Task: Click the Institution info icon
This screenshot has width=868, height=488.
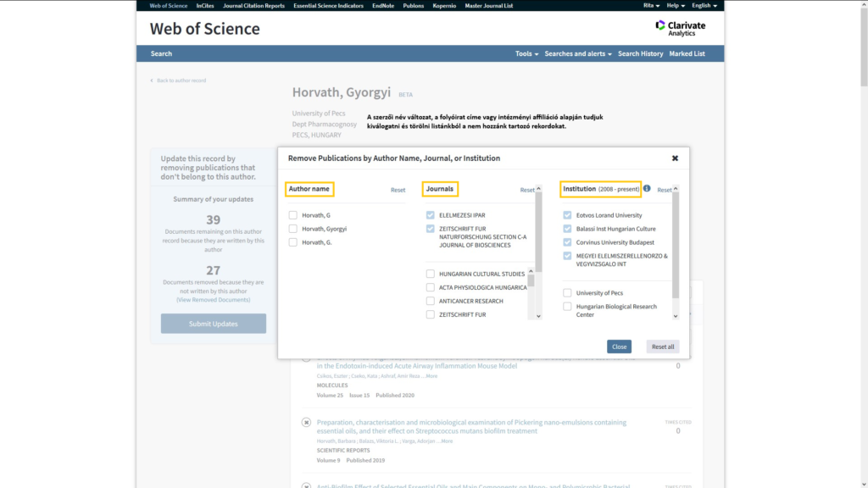Action: (647, 189)
